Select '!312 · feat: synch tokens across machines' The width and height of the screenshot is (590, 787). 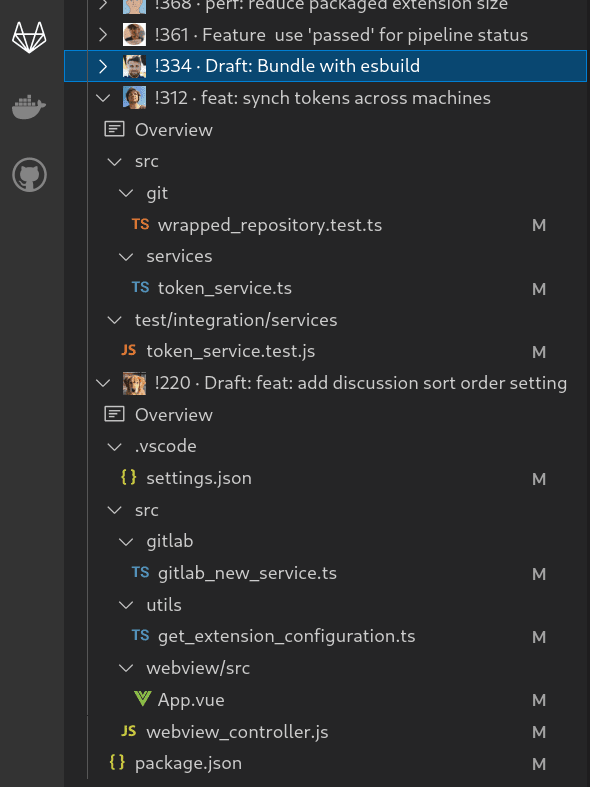(323, 98)
